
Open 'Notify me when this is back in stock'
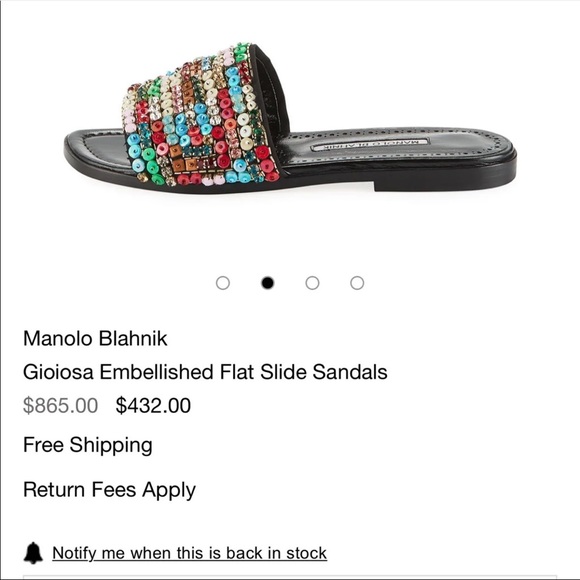pos(189,553)
